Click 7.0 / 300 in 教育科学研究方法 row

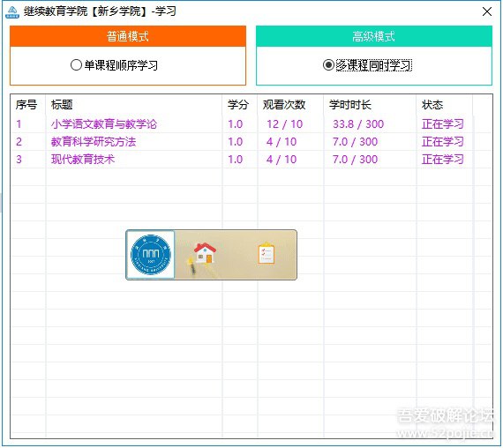355,142
